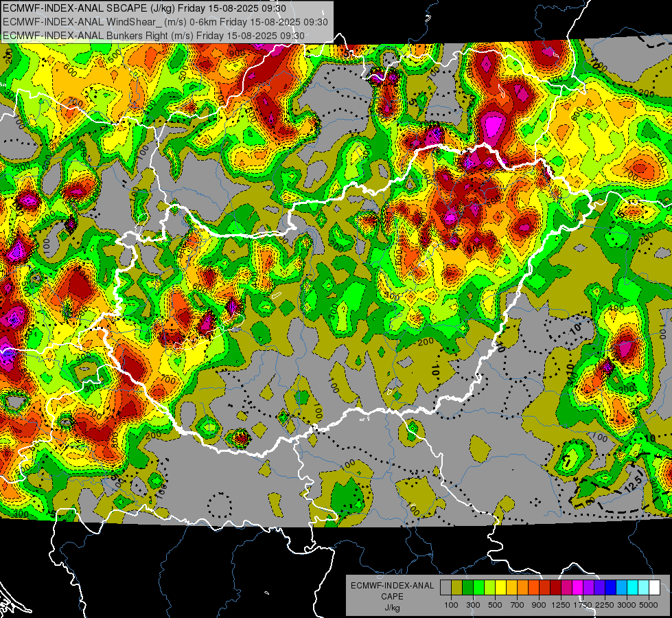Click the pink-magenta swatch right of 1250
The width and height of the screenshot is (672, 618).
point(566,588)
